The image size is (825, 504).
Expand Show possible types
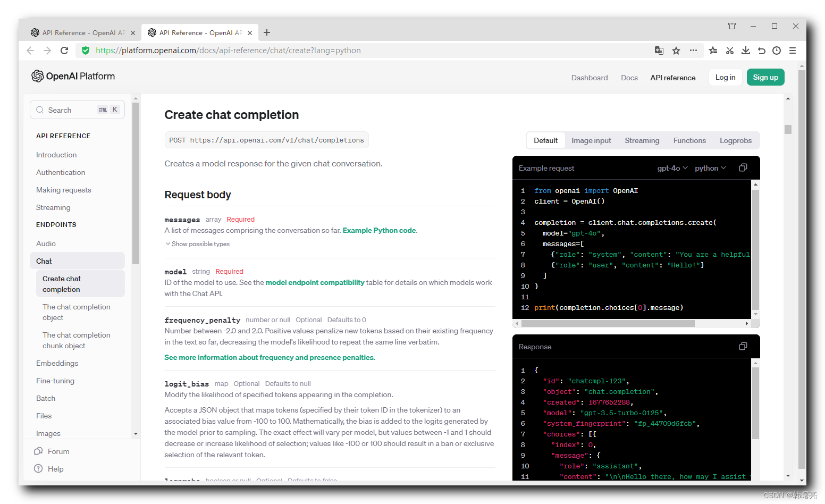click(197, 244)
